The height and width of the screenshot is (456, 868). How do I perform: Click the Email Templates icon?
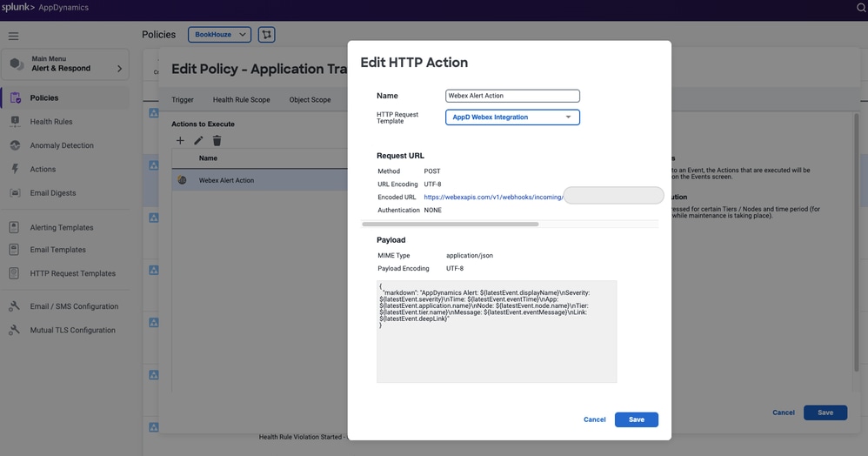[15, 250]
